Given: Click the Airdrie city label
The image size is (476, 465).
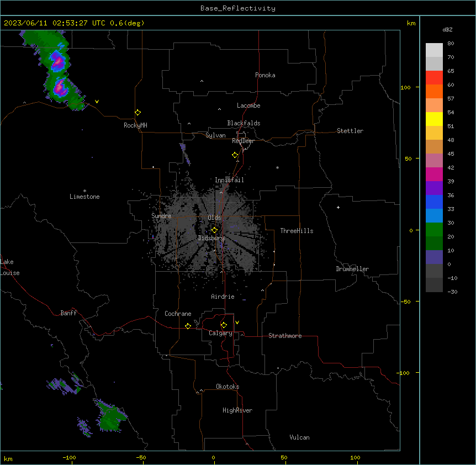Looking at the screenshot, I should point(223,297).
